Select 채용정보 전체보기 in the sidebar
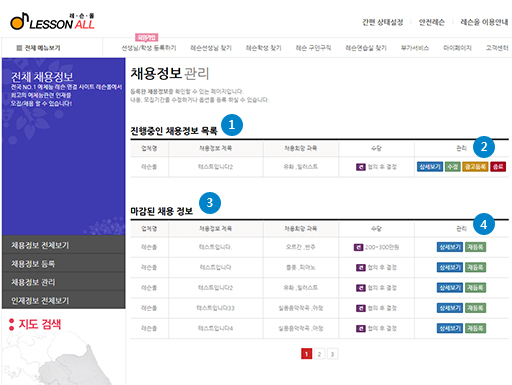Viewport: 512px width, 385px height. click(64, 245)
